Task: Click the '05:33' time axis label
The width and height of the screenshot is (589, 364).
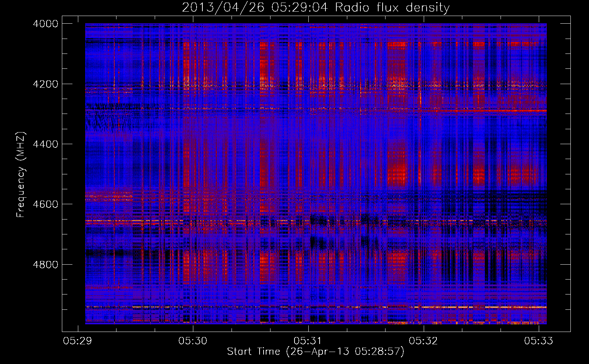Action: click(x=538, y=341)
